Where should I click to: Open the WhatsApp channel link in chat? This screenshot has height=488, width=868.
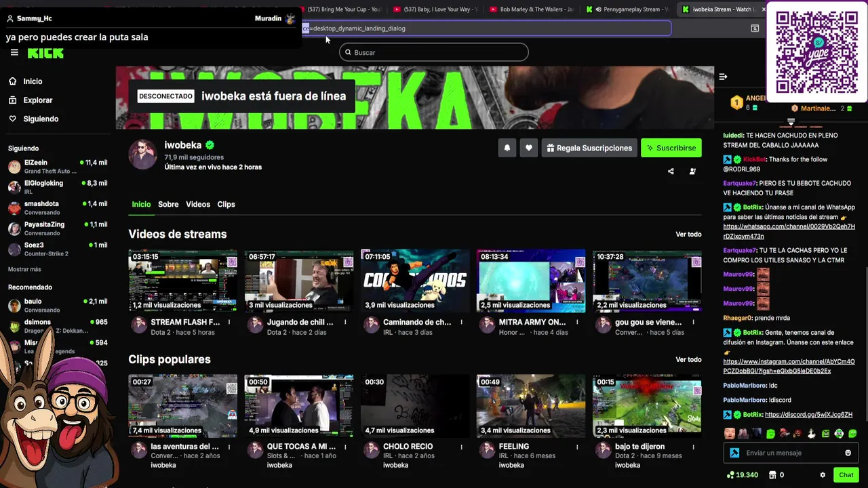click(x=789, y=231)
